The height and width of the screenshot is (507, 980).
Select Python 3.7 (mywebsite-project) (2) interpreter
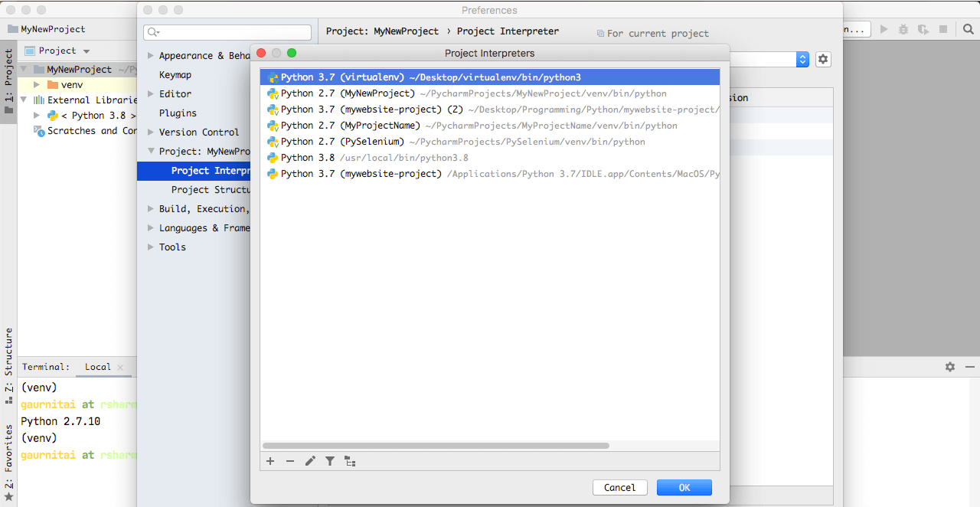(x=490, y=110)
